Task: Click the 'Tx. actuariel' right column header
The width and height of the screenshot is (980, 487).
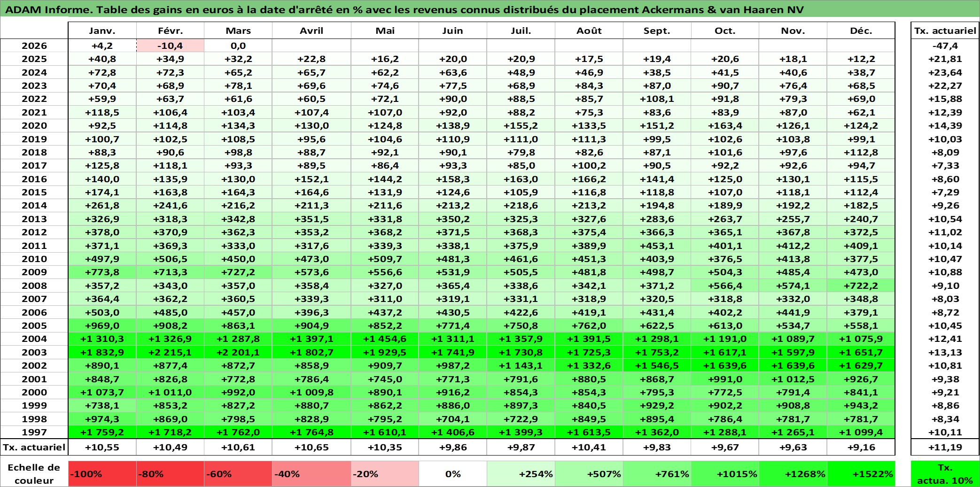Action: (x=945, y=31)
